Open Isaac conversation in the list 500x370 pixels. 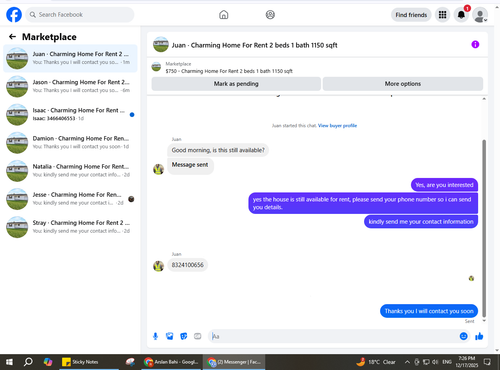pyautogui.click(x=70, y=114)
